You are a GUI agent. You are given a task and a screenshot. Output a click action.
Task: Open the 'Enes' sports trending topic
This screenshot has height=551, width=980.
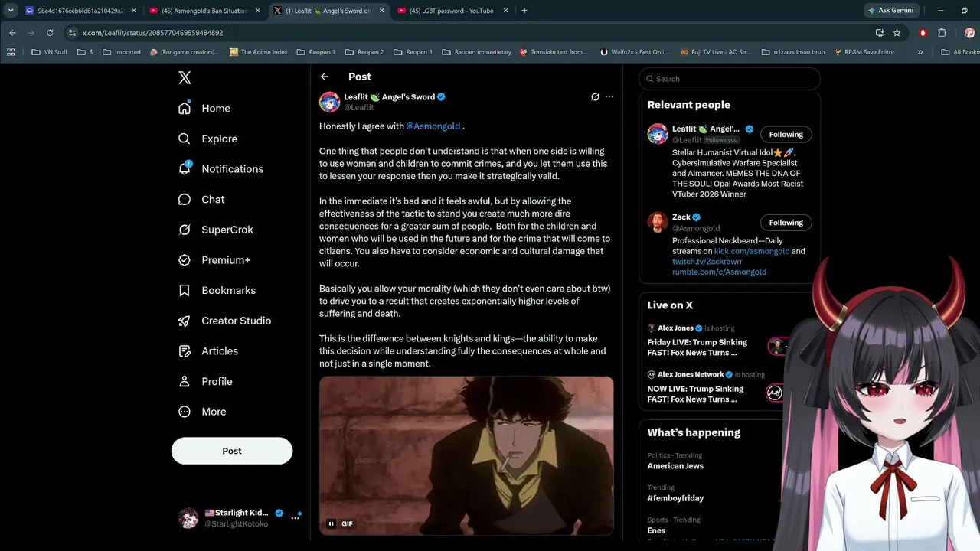click(656, 530)
